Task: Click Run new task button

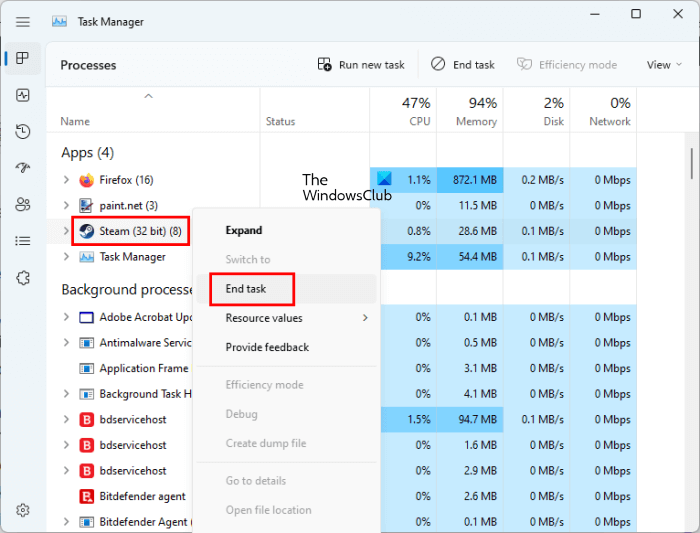Action: coord(361,65)
